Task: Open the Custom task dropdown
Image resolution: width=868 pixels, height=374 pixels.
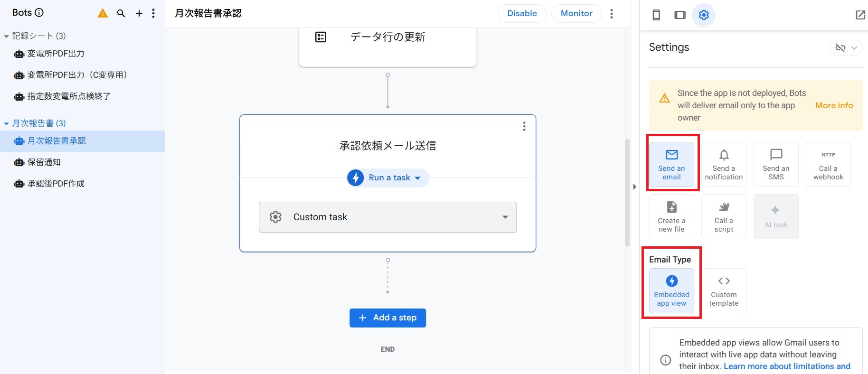Action: (x=387, y=217)
